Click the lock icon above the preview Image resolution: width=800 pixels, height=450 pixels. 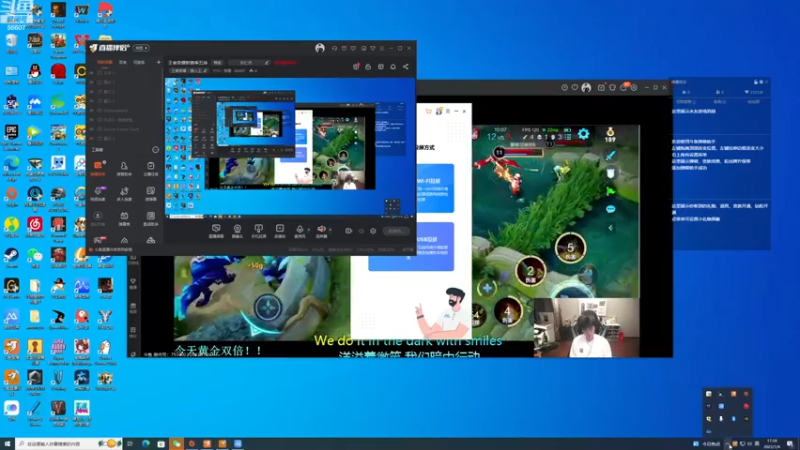tap(368, 67)
